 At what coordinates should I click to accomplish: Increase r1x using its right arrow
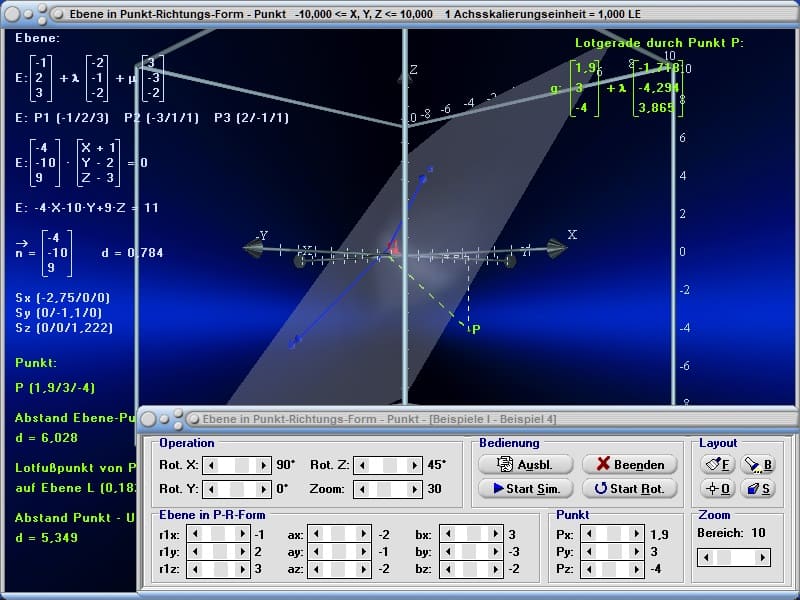(243, 534)
